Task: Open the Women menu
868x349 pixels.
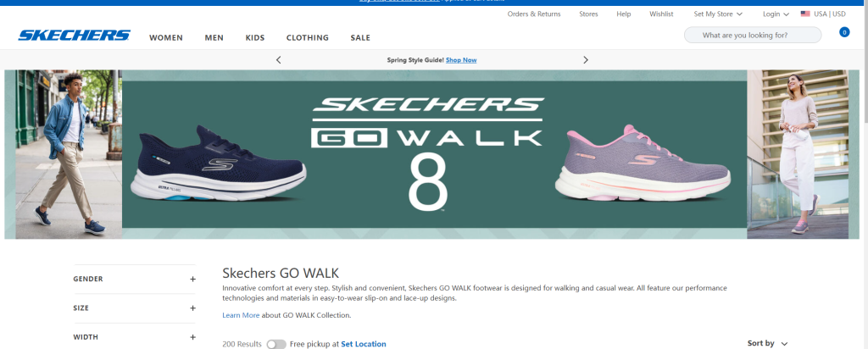Action: (166, 37)
